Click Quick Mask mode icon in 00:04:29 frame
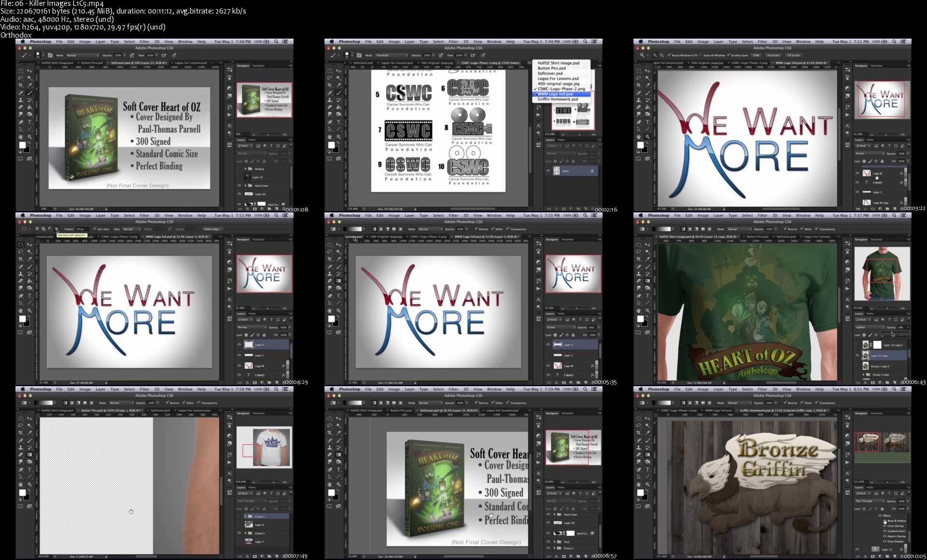This screenshot has width=927, height=560. [20, 333]
